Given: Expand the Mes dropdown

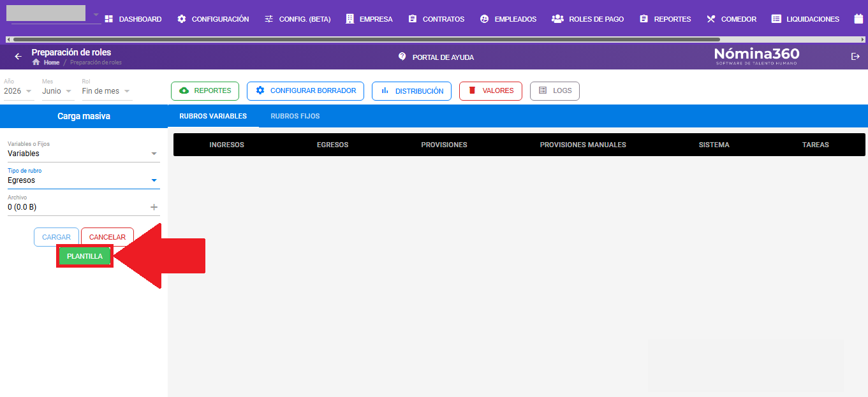Looking at the screenshot, I should [x=57, y=91].
